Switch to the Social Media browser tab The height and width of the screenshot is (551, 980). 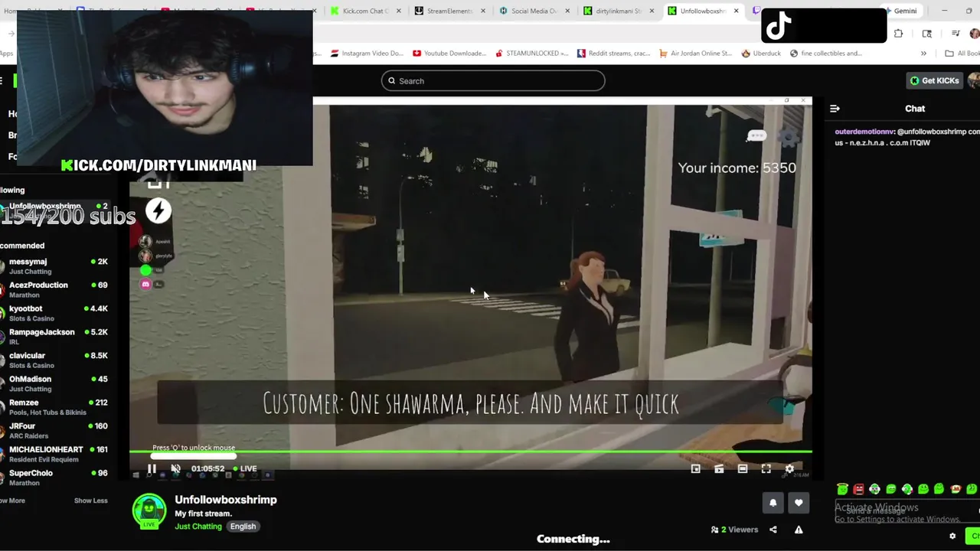[x=534, y=11]
